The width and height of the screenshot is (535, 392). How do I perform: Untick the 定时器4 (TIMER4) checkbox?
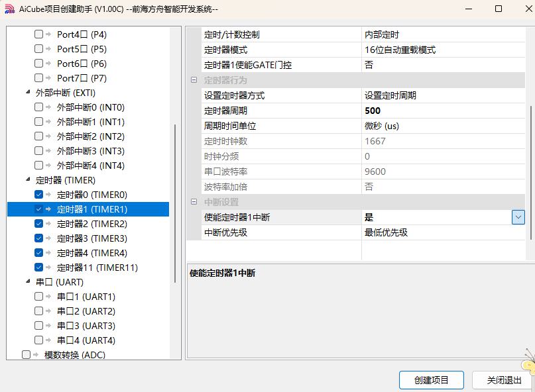pyautogui.click(x=38, y=253)
